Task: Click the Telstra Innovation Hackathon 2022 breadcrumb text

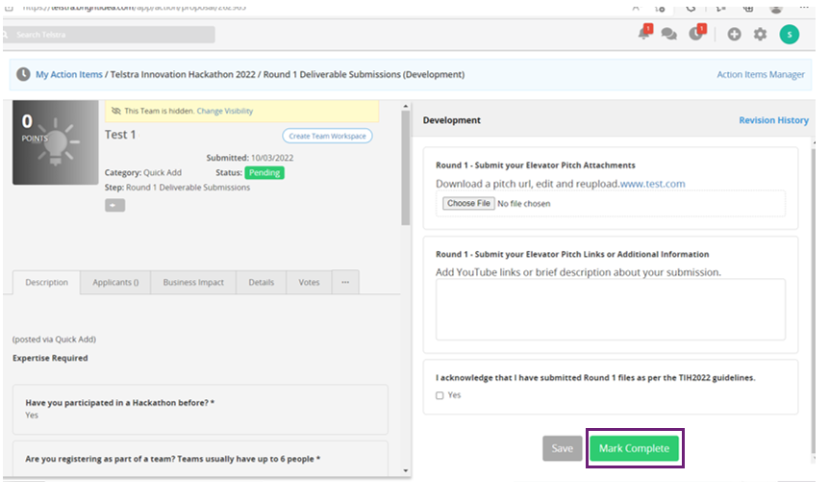Action: (x=183, y=75)
